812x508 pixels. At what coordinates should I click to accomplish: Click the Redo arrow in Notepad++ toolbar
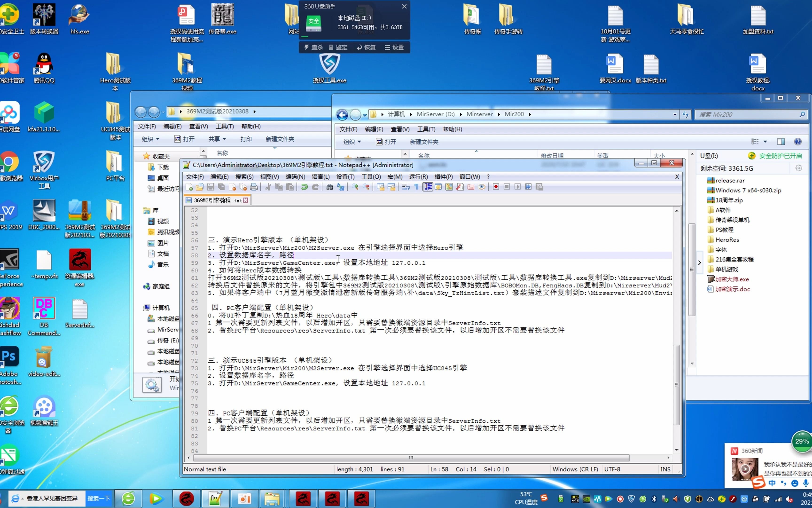point(315,187)
